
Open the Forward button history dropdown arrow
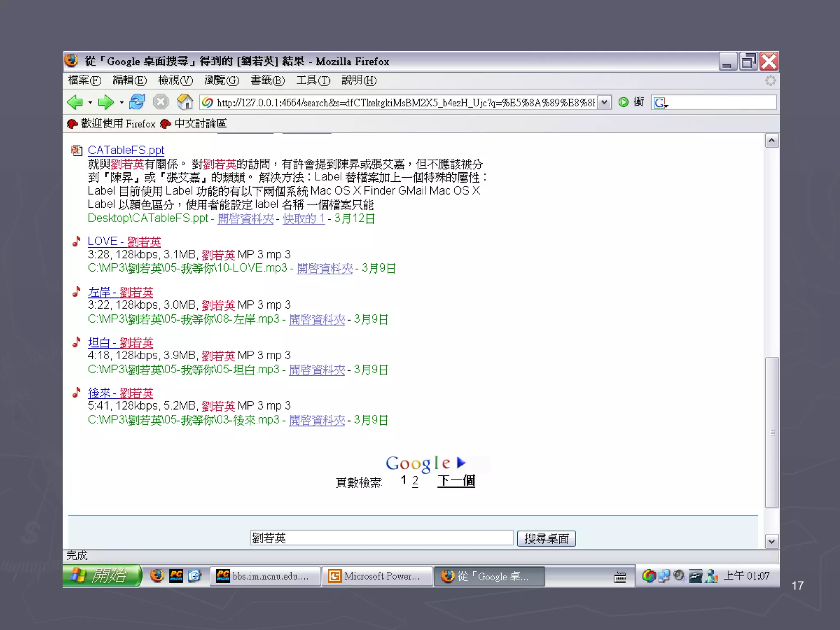click(121, 103)
